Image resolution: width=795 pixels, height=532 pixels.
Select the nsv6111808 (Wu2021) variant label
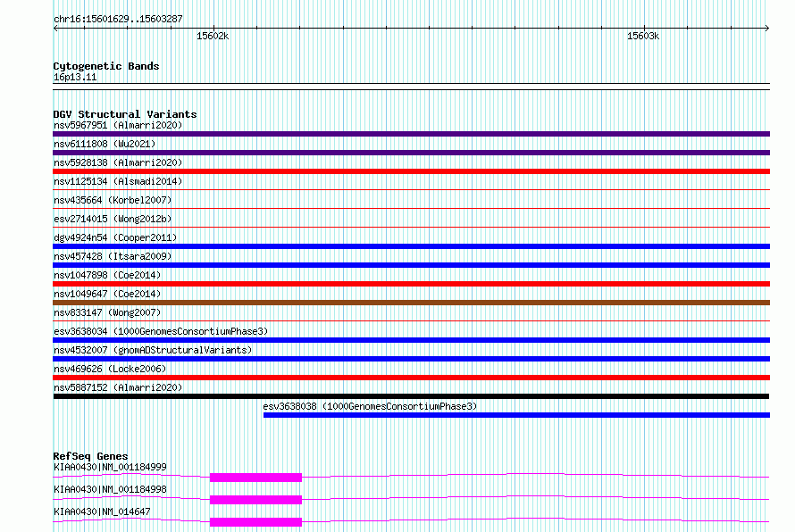[x=105, y=144]
